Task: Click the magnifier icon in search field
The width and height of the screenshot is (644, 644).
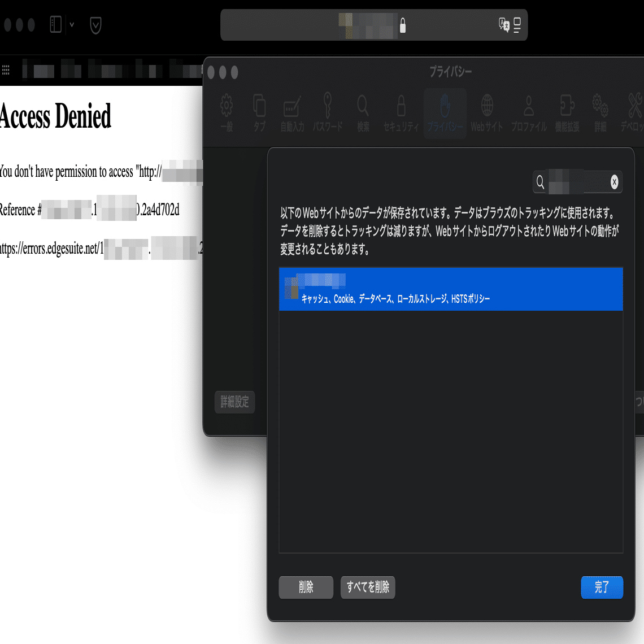Action: tap(540, 181)
